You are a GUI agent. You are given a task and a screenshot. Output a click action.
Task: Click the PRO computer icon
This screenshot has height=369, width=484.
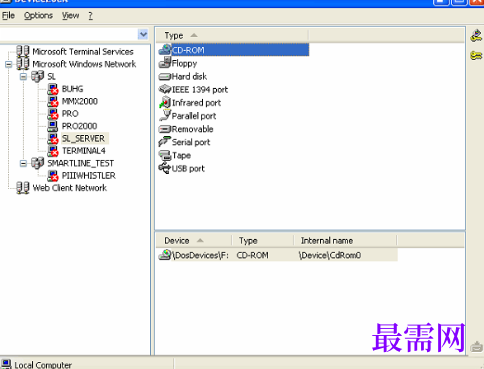tap(53, 114)
